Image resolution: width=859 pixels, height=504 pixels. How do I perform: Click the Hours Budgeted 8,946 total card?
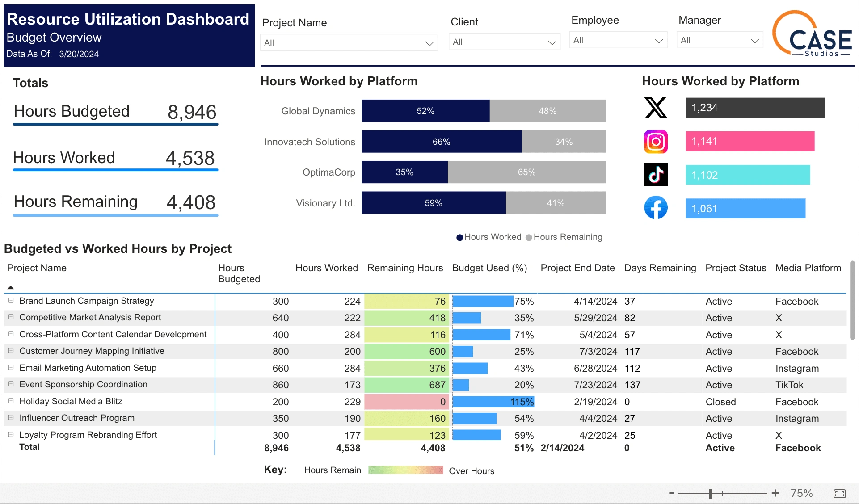pyautogui.click(x=115, y=113)
